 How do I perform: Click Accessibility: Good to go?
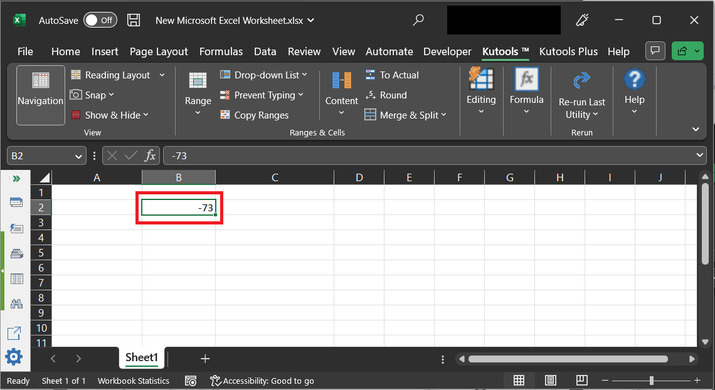coord(262,381)
